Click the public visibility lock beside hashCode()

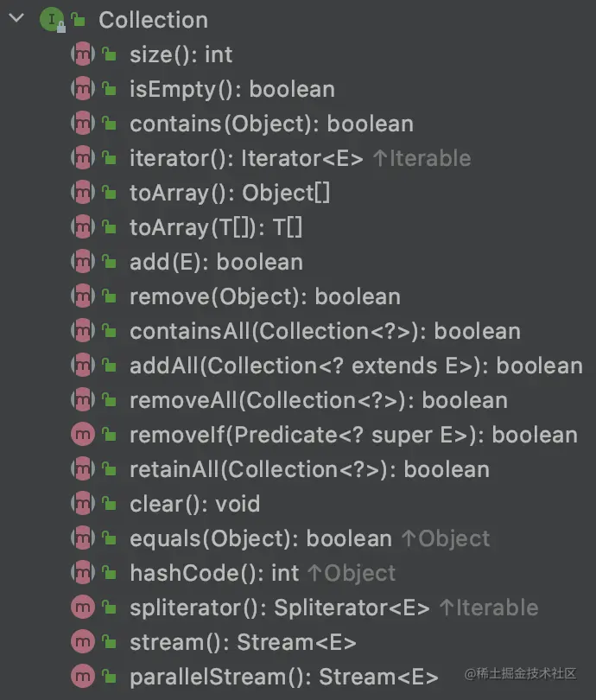point(109,573)
